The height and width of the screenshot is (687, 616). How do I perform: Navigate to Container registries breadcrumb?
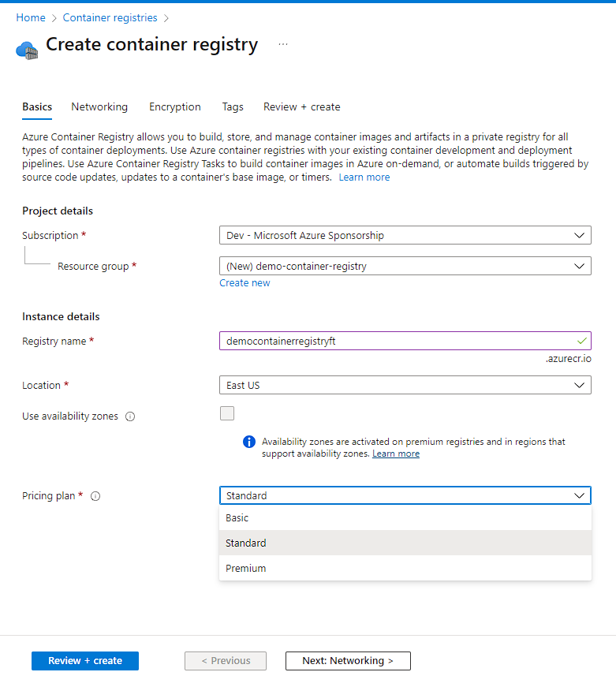(x=110, y=17)
